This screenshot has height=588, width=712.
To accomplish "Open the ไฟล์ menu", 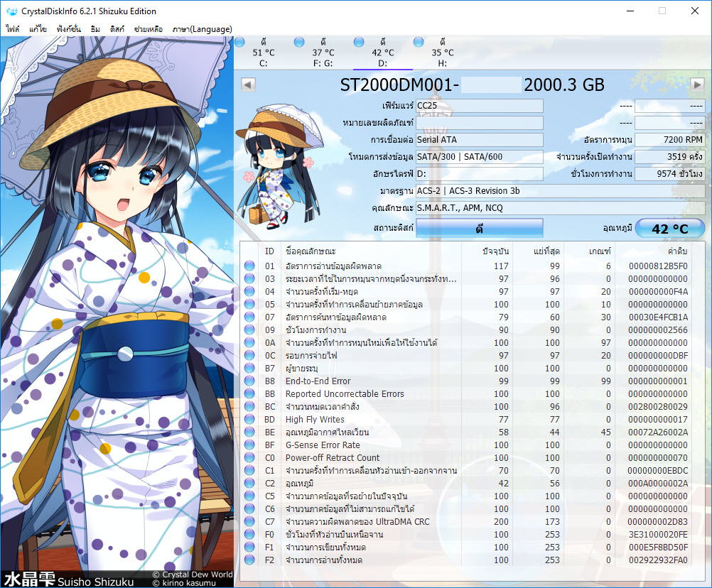I will (13, 29).
